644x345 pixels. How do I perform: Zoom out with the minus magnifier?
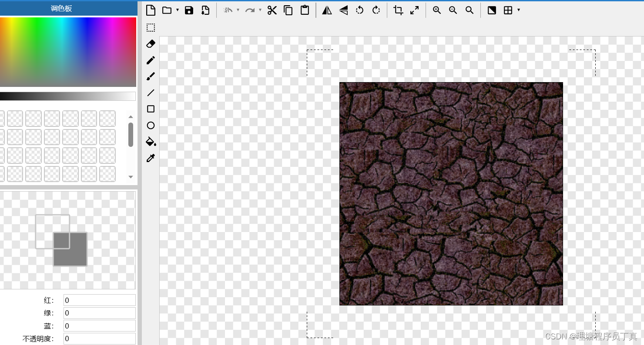pyautogui.click(x=453, y=10)
